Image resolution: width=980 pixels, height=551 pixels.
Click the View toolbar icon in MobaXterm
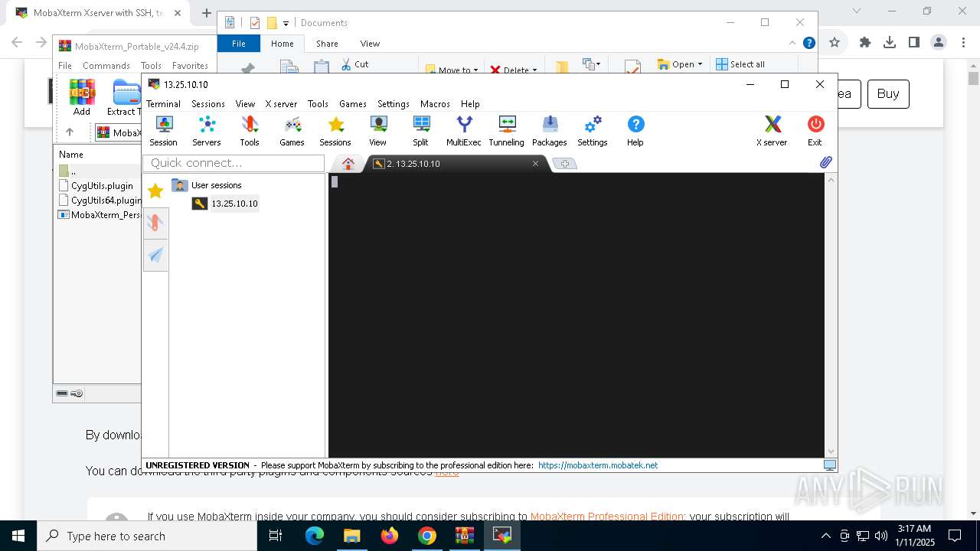(x=378, y=130)
